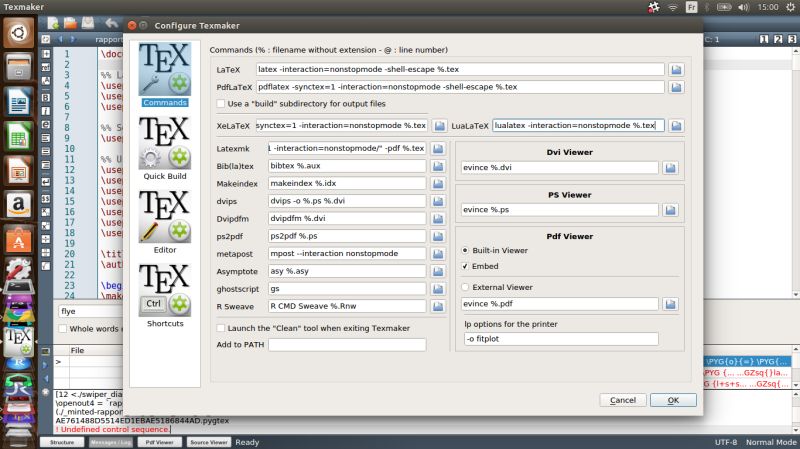Browse for the Dvi Viewer program
This screenshot has width=800, height=449.
[x=670, y=167]
